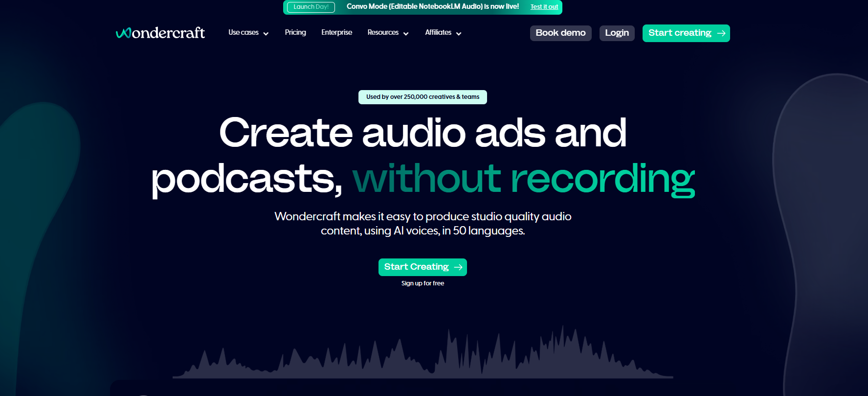The image size is (868, 396).
Task: Open the Use cases menu
Action: 248,33
